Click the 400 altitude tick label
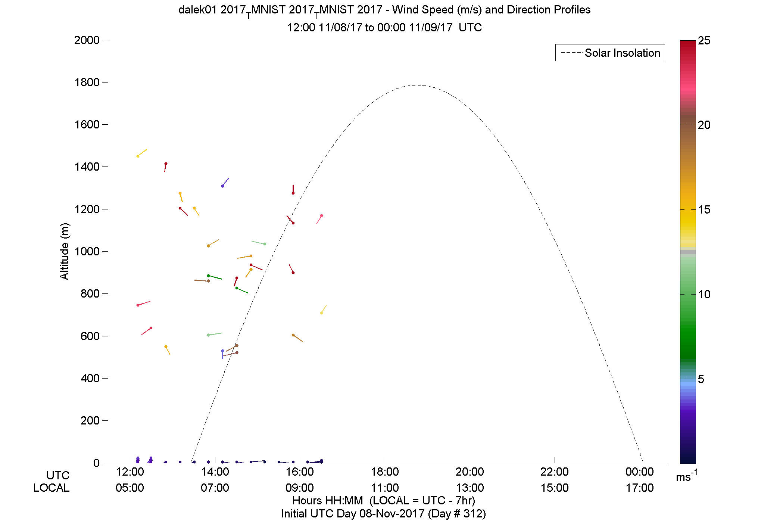 90,378
